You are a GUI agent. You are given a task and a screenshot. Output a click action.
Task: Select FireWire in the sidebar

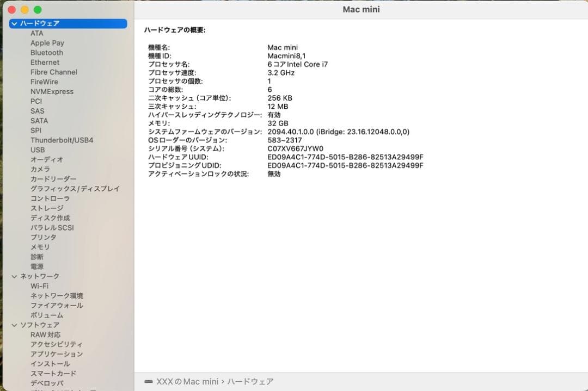tap(44, 82)
